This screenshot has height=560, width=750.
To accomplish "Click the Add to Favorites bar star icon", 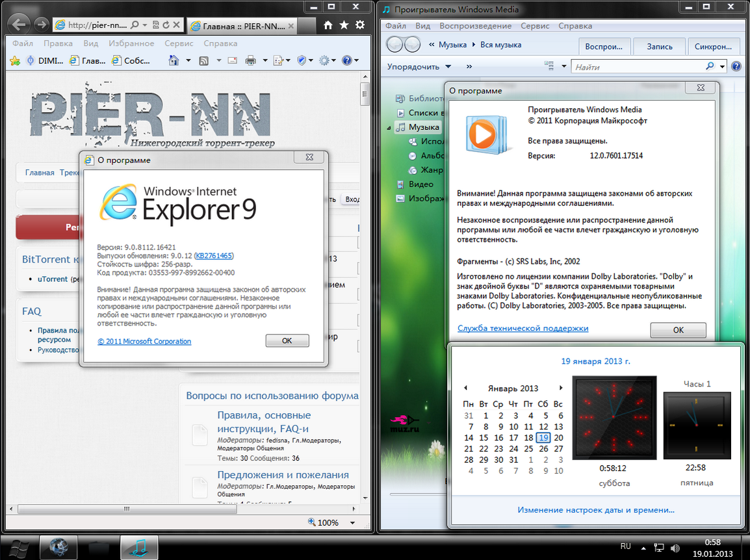I will (15, 60).
